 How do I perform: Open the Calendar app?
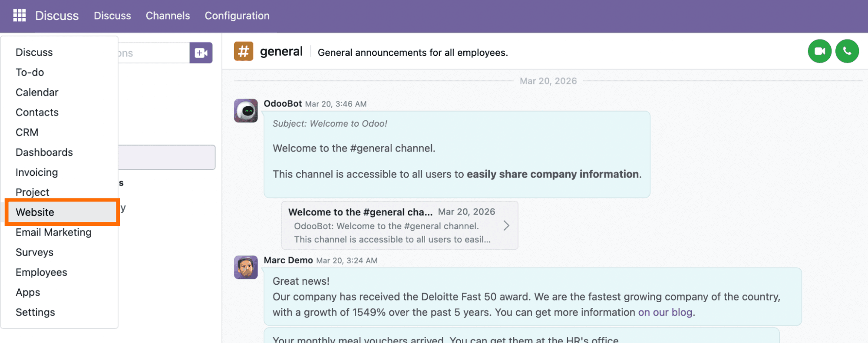tap(37, 92)
